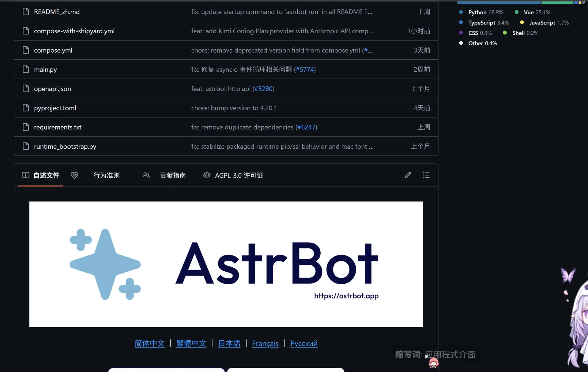
Task: Open the compose-with-shipyard.yml file
Action: (74, 31)
